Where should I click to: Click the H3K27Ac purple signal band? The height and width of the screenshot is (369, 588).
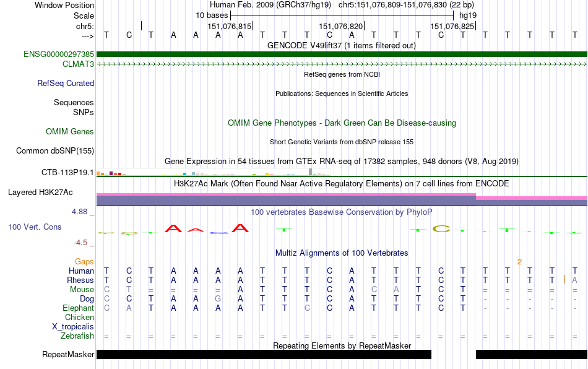point(342,201)
